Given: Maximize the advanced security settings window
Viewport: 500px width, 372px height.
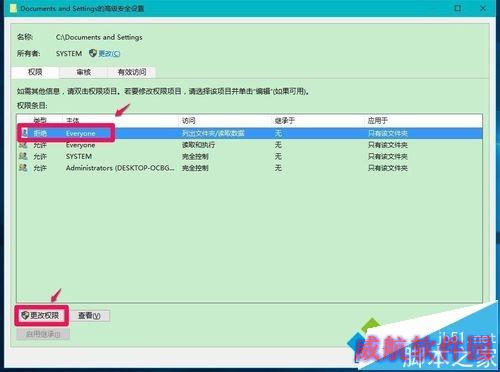Looking at the screenshot, I should (458, 8).
